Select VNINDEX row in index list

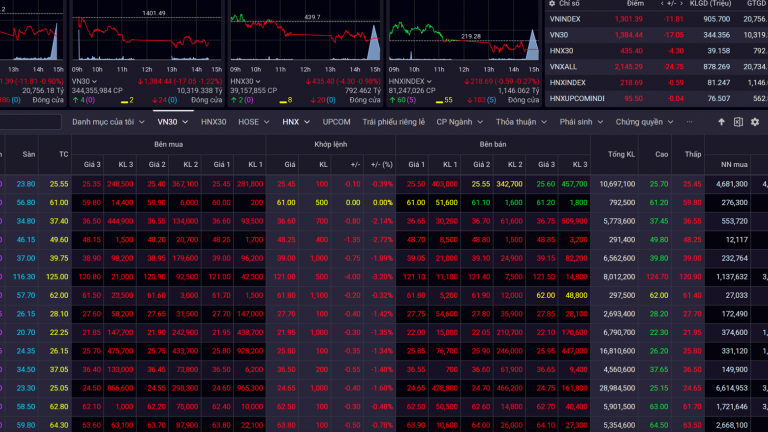point(656,19)
